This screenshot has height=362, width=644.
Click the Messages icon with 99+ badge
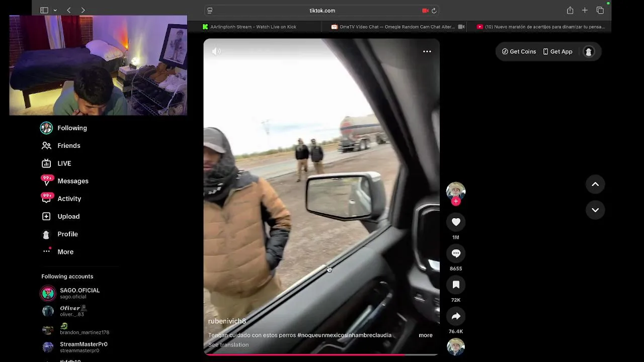pyautogui.click(x=47, y=181)
